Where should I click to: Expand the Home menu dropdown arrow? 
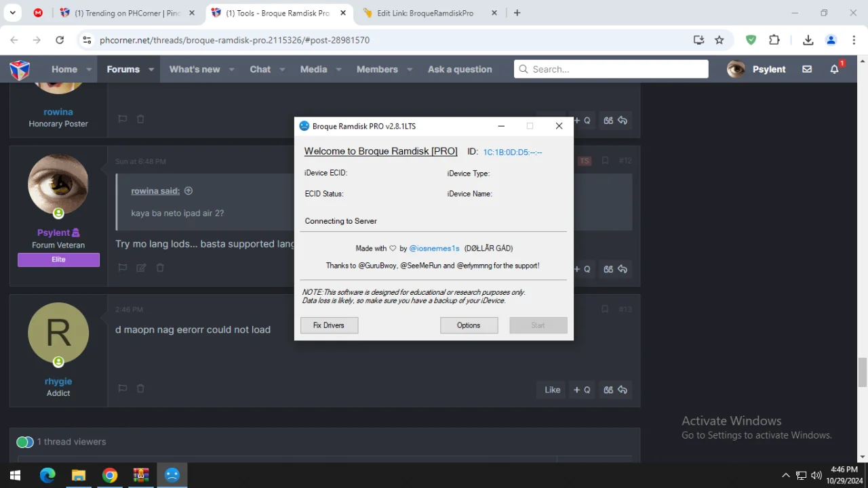[x=89, y=69]
